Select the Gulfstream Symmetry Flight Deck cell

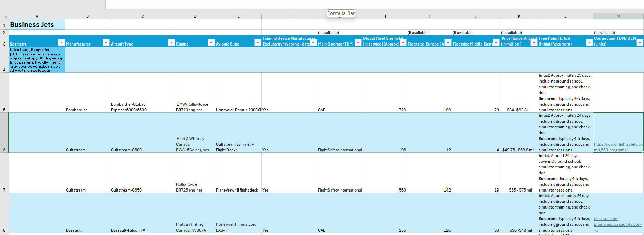[x=238, y=133]
